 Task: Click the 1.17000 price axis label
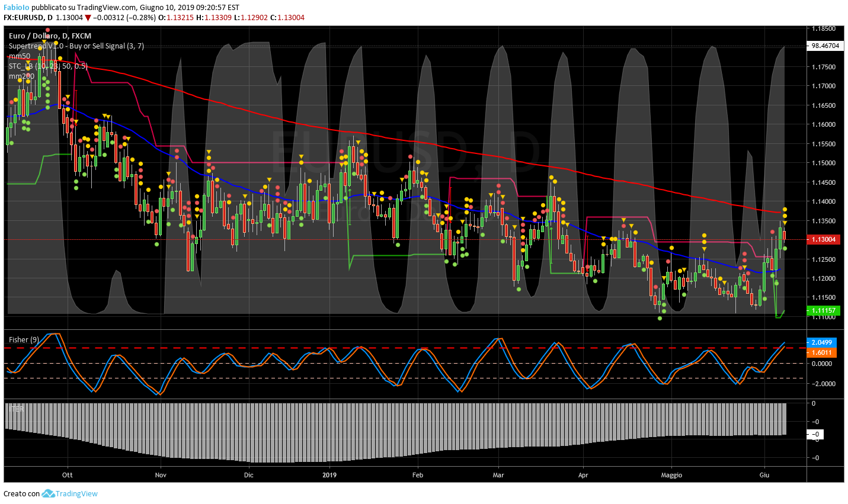tap(824, 86)
